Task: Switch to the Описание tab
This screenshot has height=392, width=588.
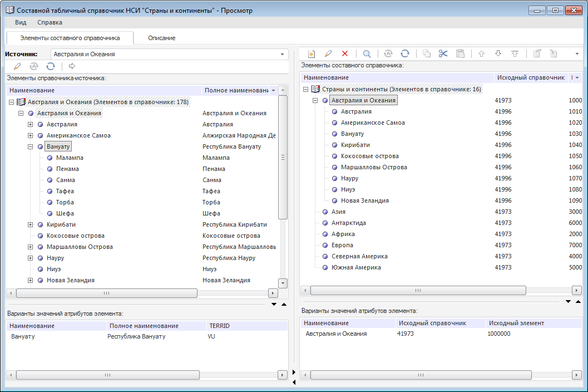Action: [161, 38]
